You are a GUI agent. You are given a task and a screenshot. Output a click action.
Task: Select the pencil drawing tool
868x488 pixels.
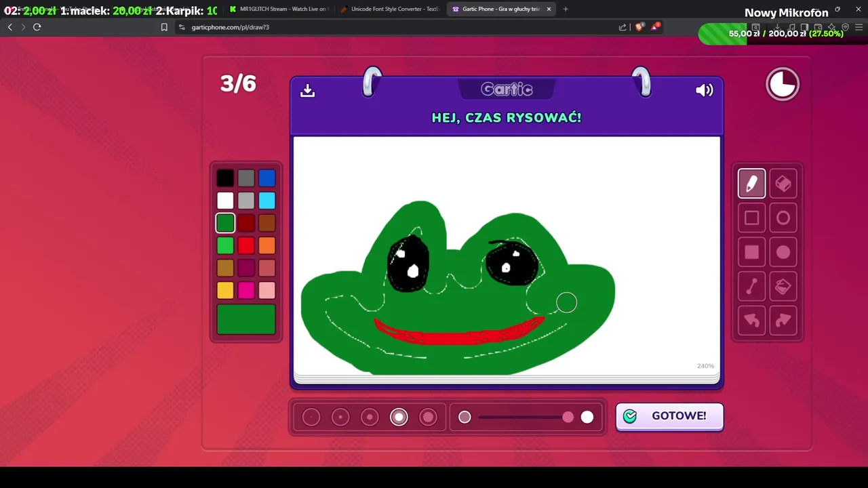[751, 184]
